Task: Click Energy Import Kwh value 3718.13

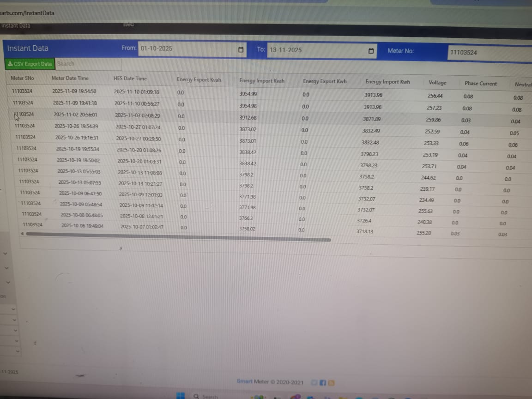Action: click(365, 232)
